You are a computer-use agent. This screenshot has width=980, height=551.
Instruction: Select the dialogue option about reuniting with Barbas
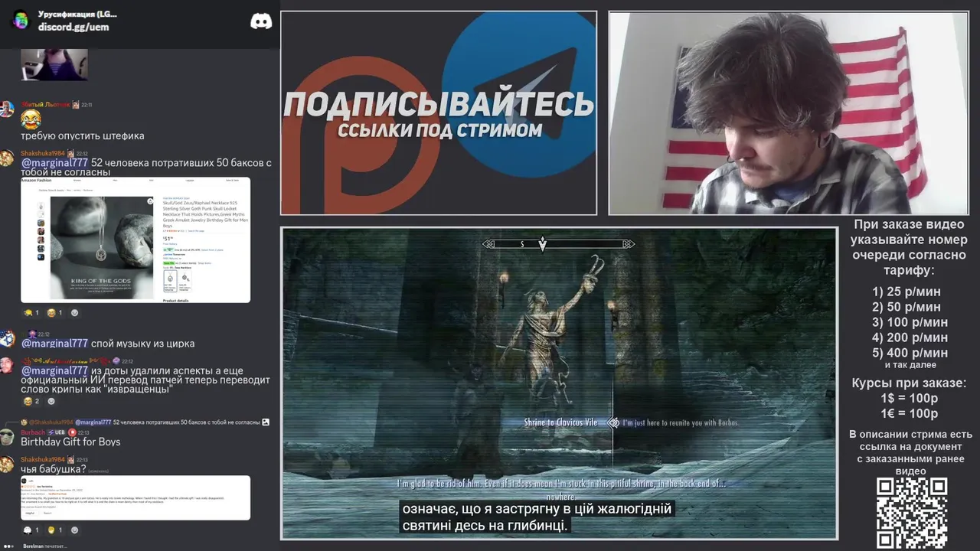[x=680, y=422]
